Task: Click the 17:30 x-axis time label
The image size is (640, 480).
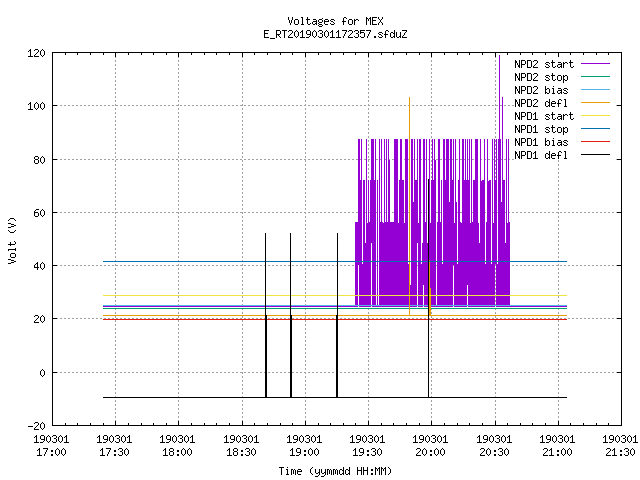Action: pos(114,452)
